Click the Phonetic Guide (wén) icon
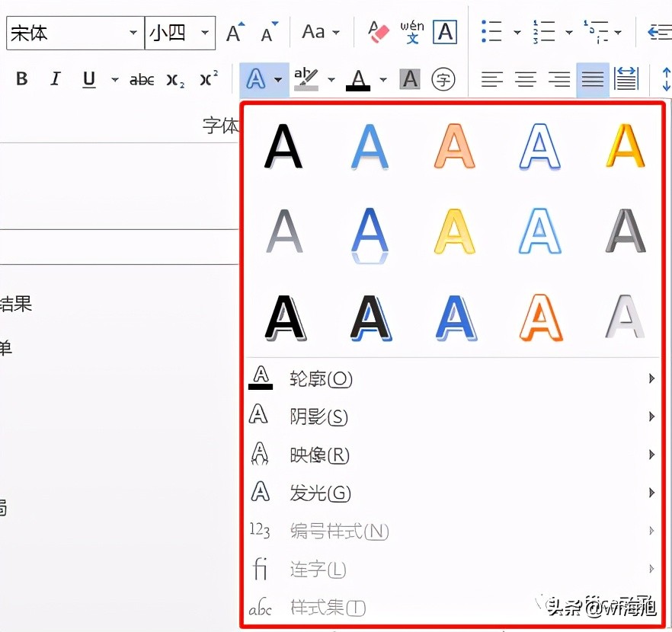Screen dimensions: 672x632 (x=412, y=32)
